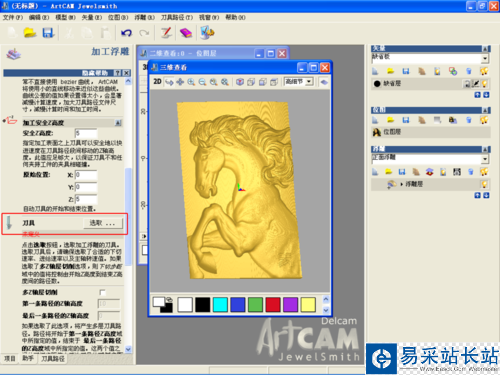
Task: Move vector layer down with the blue arrow
Action: coord(486,95)
